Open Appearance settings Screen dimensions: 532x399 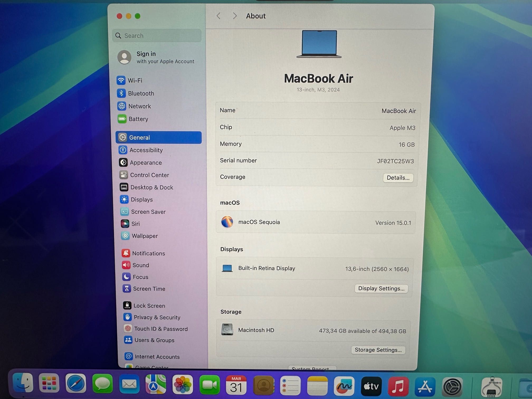point(140,163)
